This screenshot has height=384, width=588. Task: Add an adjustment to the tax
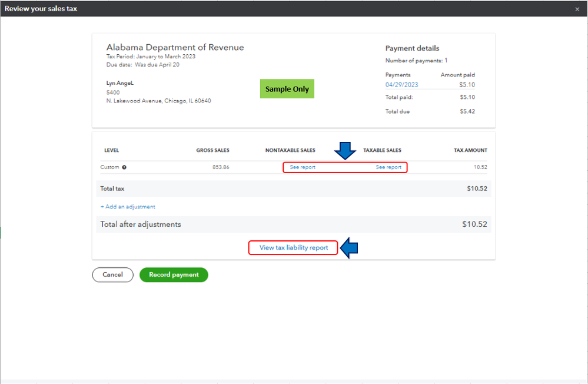pos(128,207)
